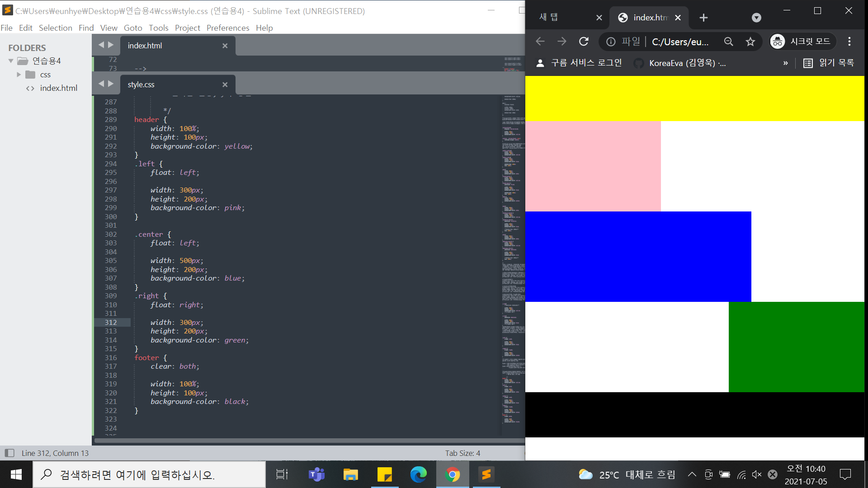Open new tab with plus icon
This screenshot has width=868, height=488.
click(x=703, y=18)
